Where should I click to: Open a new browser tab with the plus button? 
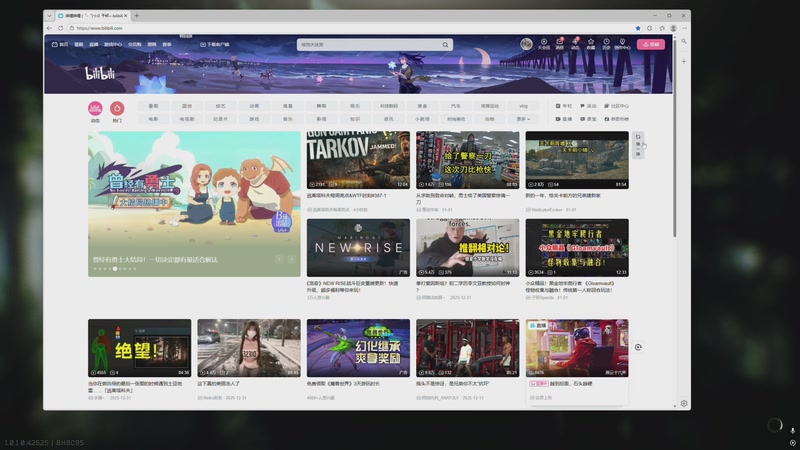tap(137, 16)
